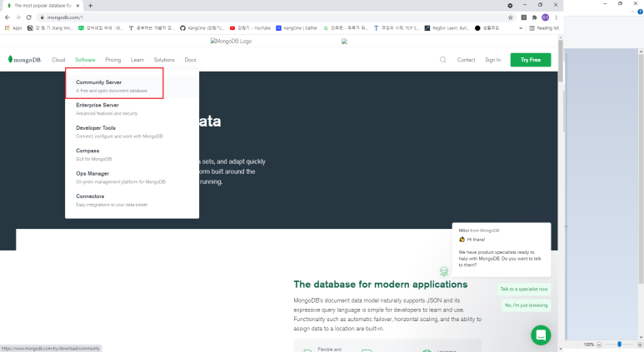Bookmark this page with star icon

[511, 17]
